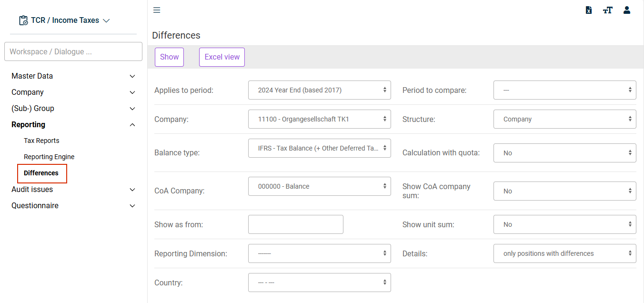This screenshot has height=303, width=644.
Task: Click the Show as from input field
Action: click(296, 224)
